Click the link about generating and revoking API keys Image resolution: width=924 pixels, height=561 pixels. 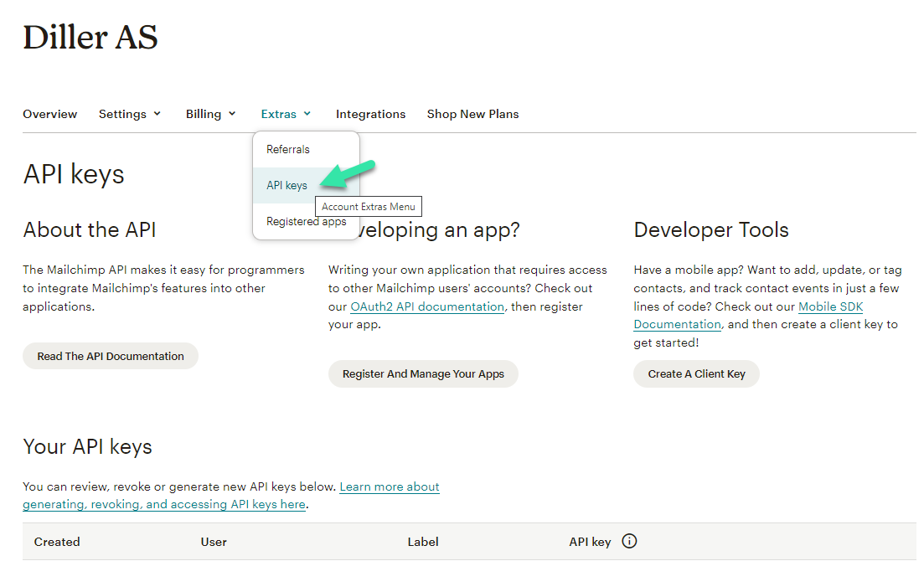(164, 504)
